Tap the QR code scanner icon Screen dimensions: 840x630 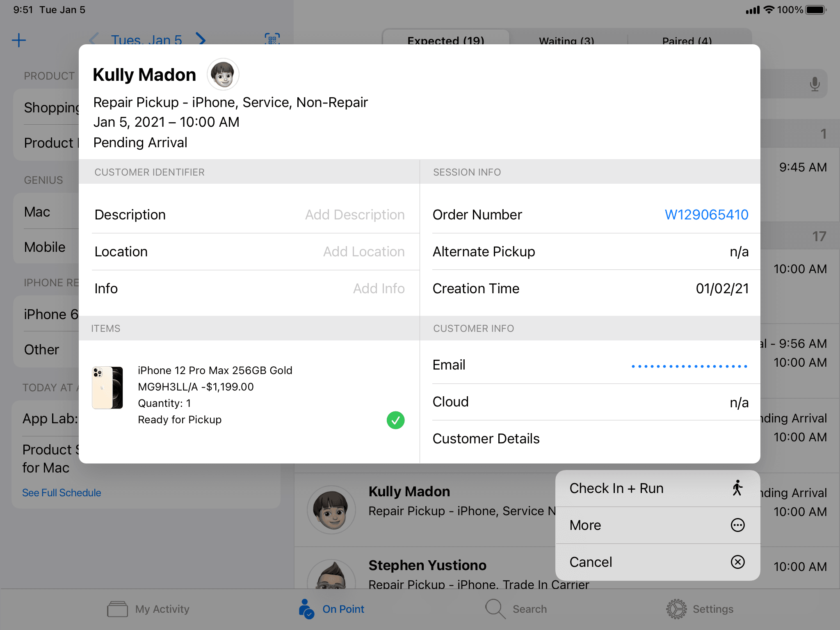272,39
